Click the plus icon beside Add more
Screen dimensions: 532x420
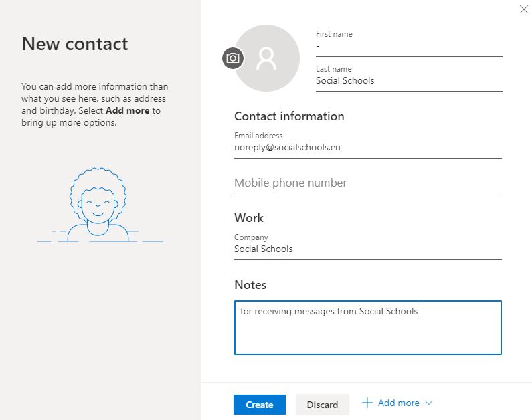(367, 403)
